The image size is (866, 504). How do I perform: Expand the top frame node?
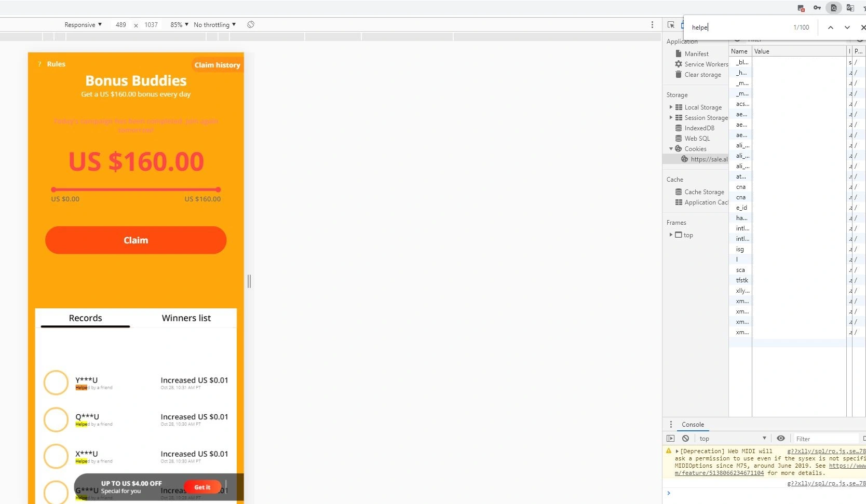(671, 235)
